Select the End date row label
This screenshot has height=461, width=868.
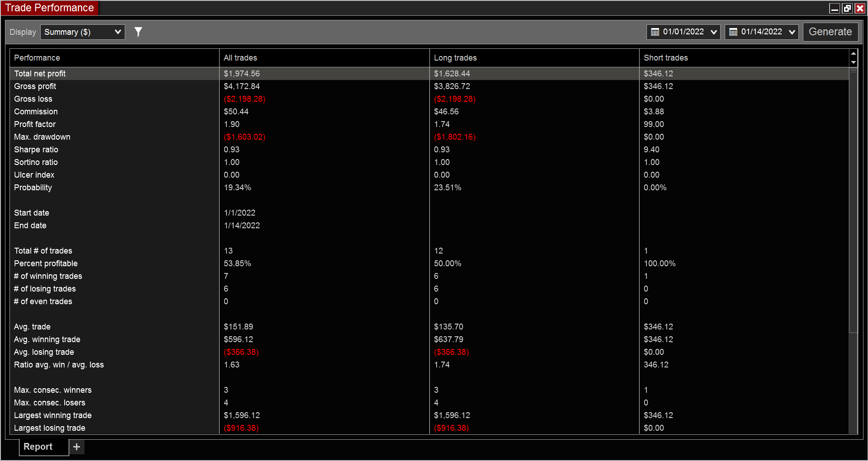click(30, 226)
